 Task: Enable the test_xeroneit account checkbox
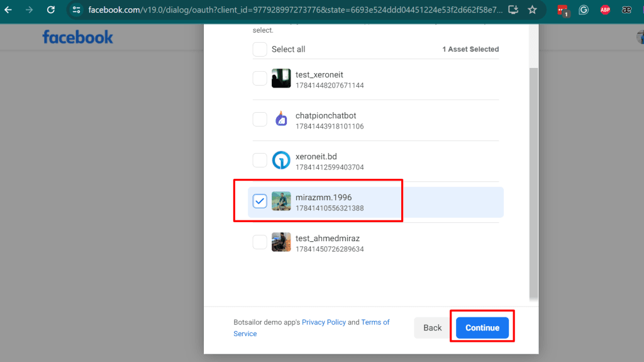pyautogui.click(x=260, y=79)
